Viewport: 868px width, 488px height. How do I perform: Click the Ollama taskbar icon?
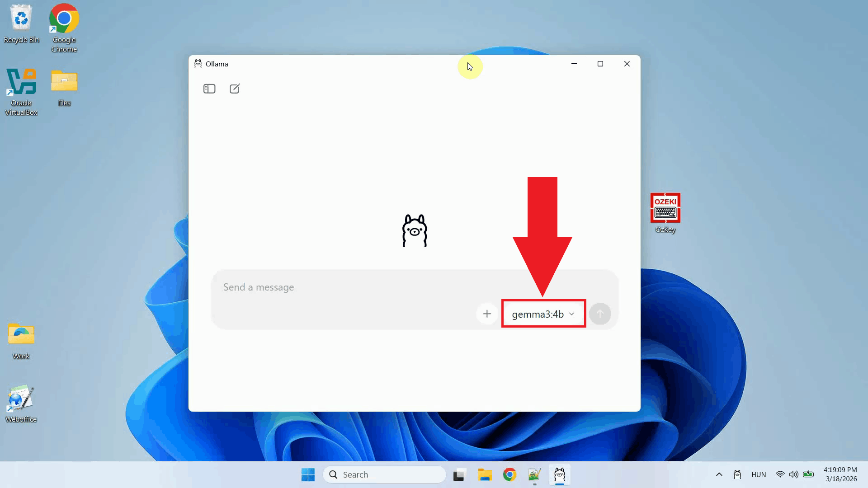pos(559,474)
